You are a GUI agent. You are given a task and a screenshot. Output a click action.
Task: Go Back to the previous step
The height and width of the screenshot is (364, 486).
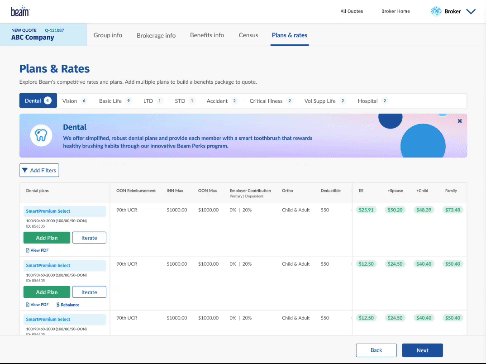[x=376, y=350]
